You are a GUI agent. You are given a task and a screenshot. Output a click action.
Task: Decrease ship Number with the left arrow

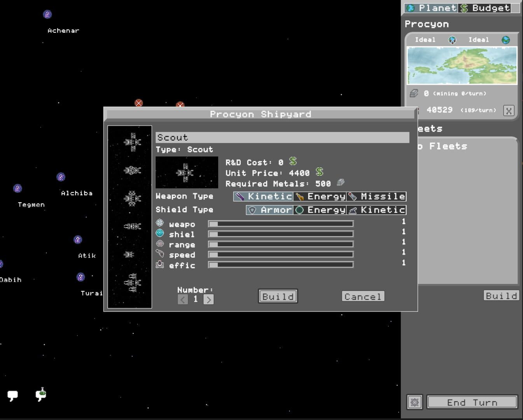pyautogui.click(x=182, y=299)
